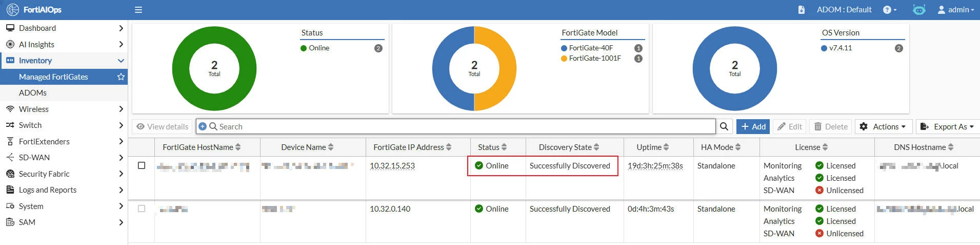Open the help question mark menu

[890, 10]
